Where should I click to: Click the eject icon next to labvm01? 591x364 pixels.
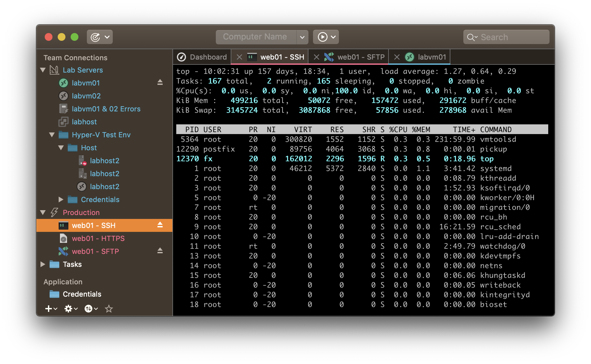[160, 83]
